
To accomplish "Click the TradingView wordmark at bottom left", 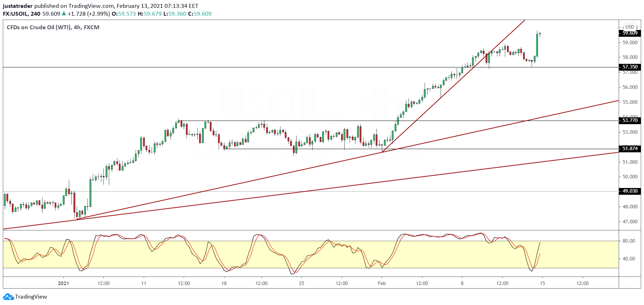I will [x=31, y=297].
